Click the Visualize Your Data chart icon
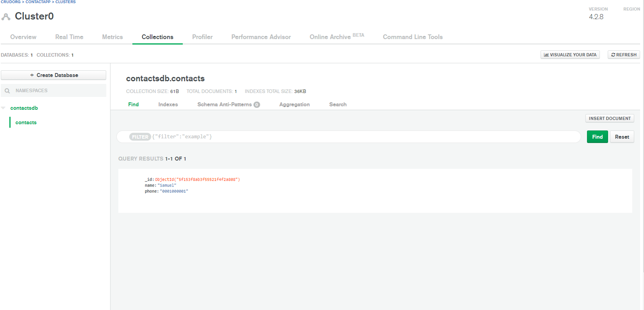 click(x=546, y=55)
